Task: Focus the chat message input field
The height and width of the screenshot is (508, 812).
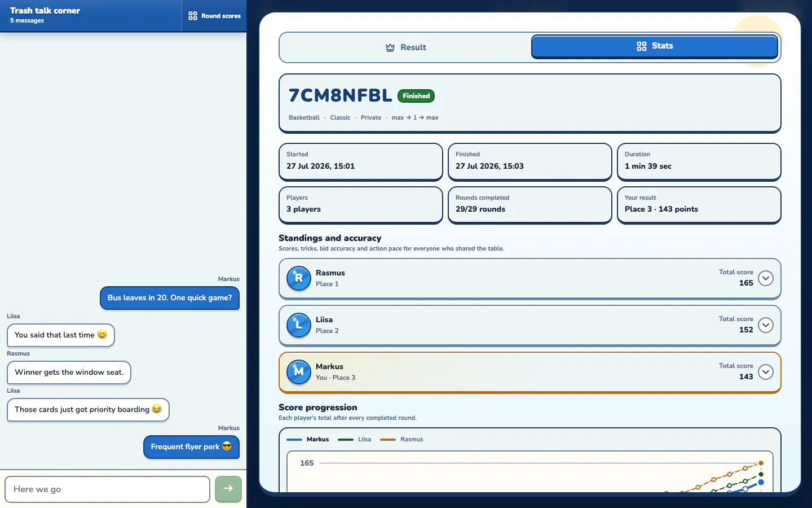Action: click(x=107, y=489)
